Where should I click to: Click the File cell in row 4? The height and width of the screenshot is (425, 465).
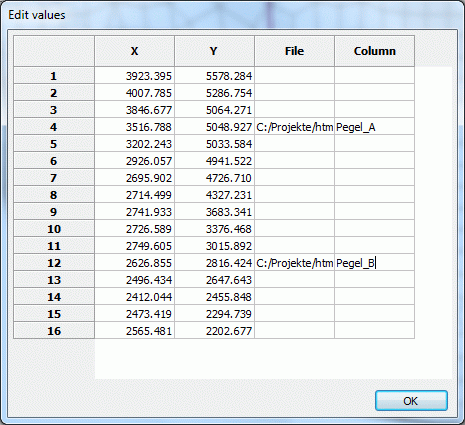click(295, 127)
